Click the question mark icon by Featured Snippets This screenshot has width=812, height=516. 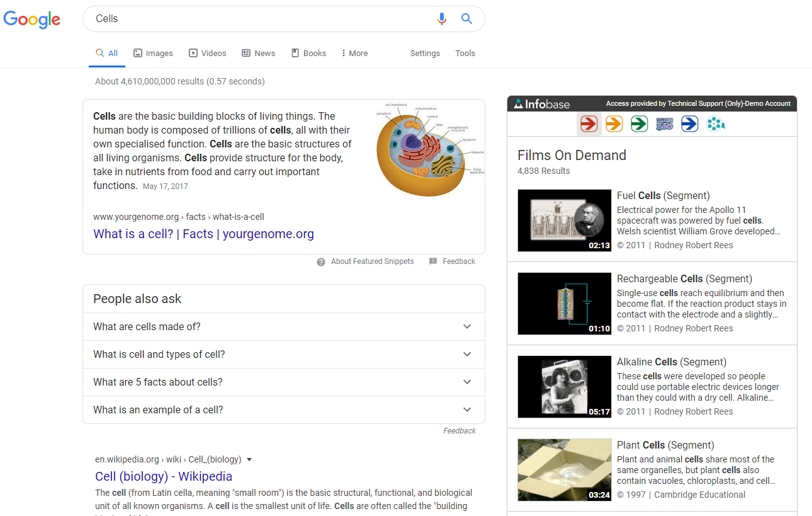pos(321,261)
